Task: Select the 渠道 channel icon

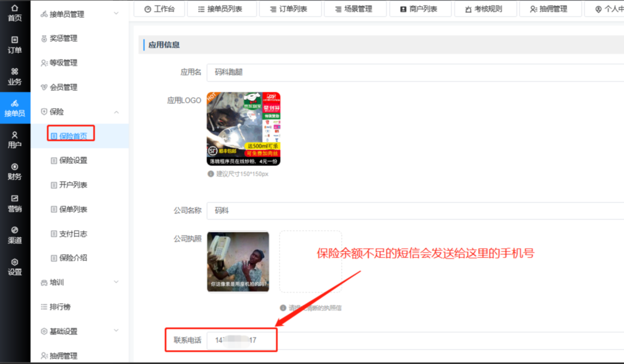Action: click(15, 230)
